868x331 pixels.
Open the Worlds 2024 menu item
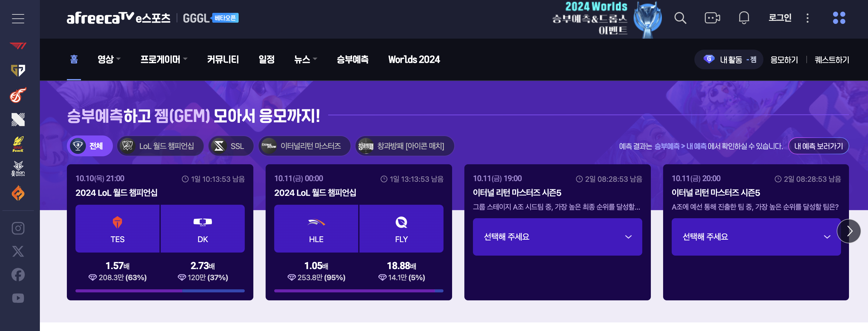click(x=414, y=59)
